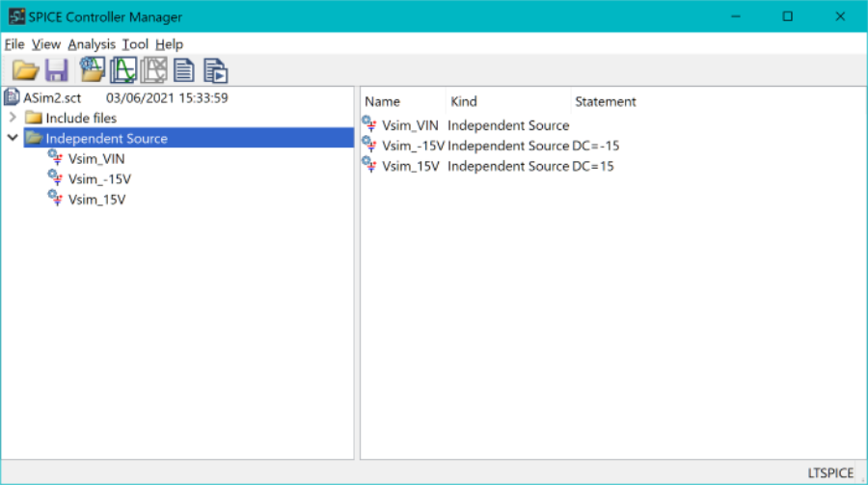Click the open Independent Source folder icon
Screen dimensions: 868x485
(34, 138)
